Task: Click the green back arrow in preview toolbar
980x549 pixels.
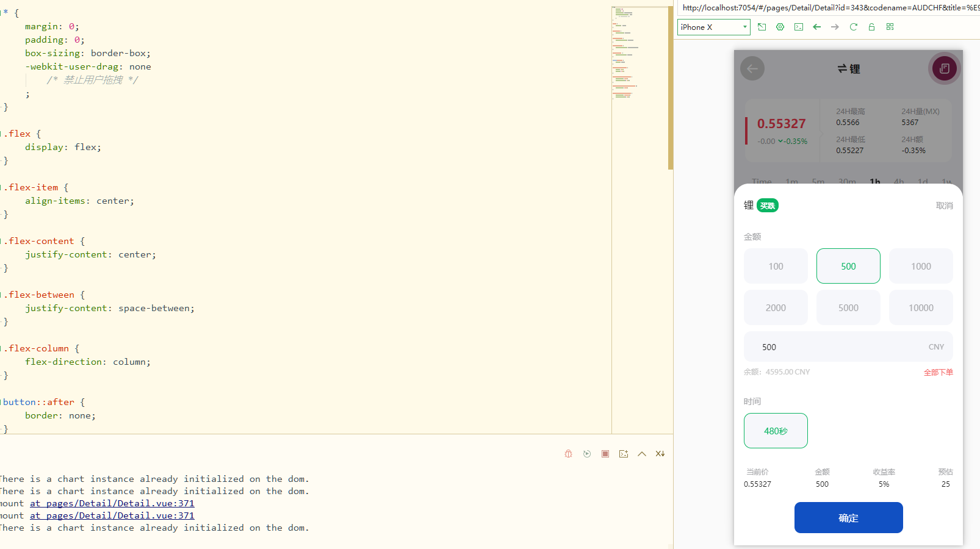Action: [816, 27]
